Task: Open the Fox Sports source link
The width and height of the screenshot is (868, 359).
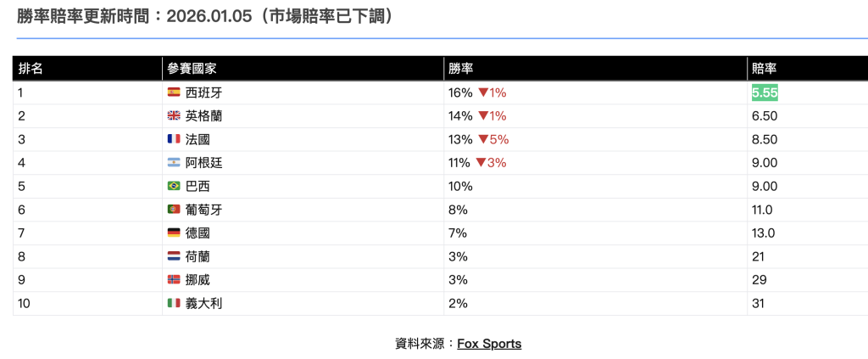Action: click(x=489, y=344)
